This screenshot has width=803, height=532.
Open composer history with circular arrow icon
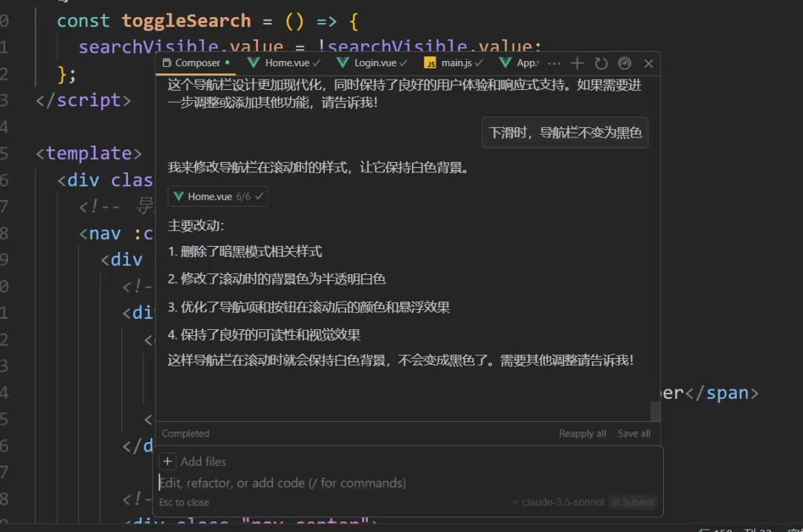602,63
